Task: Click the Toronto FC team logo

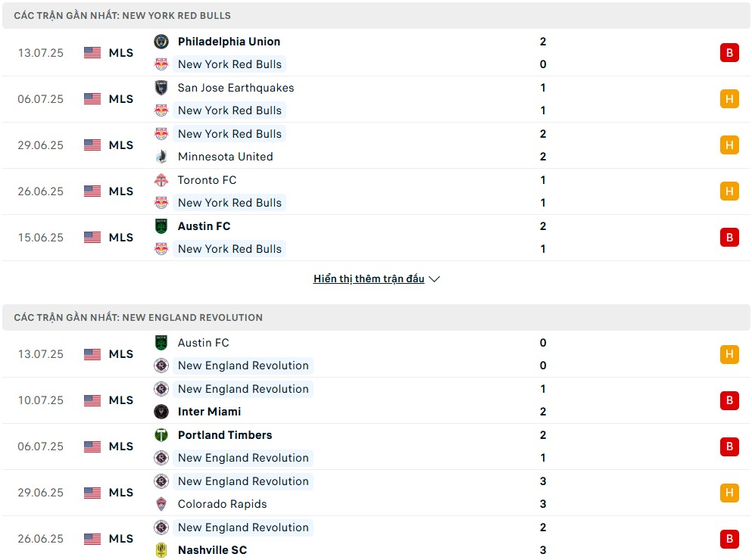Action: (161, 180)
